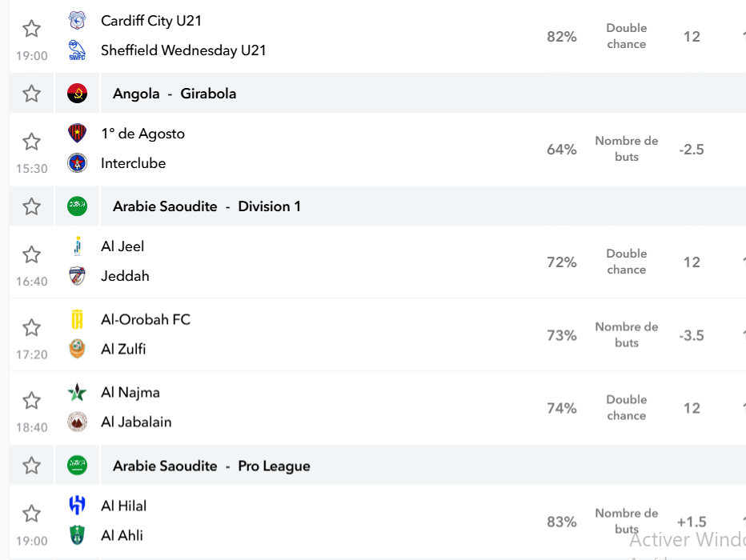The image size is (746, 560).
Task: Click the Al-Orobah FC yellow logo
Action: click(x=77, y=319)
